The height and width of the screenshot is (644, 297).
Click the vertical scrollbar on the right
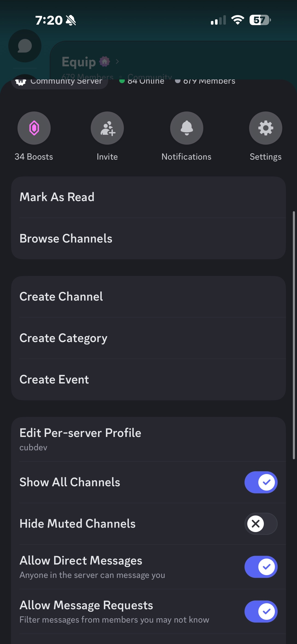click(294, 335)
